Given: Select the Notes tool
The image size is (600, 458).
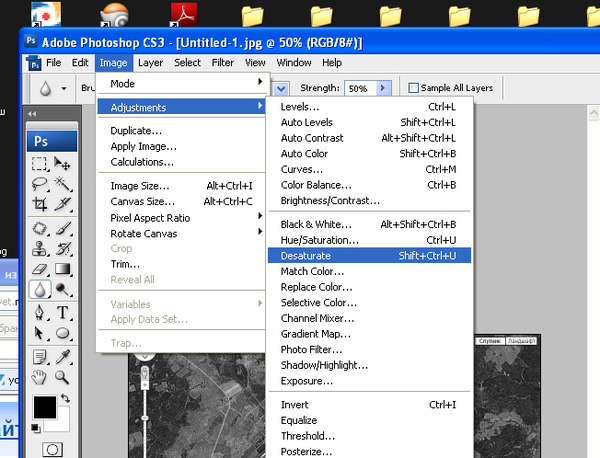Looking at the screenshot, I should tap(39, 357).
